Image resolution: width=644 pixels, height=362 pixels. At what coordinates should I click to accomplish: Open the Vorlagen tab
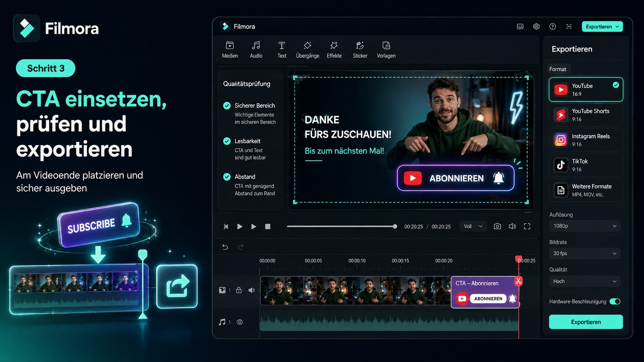point(386,50)
